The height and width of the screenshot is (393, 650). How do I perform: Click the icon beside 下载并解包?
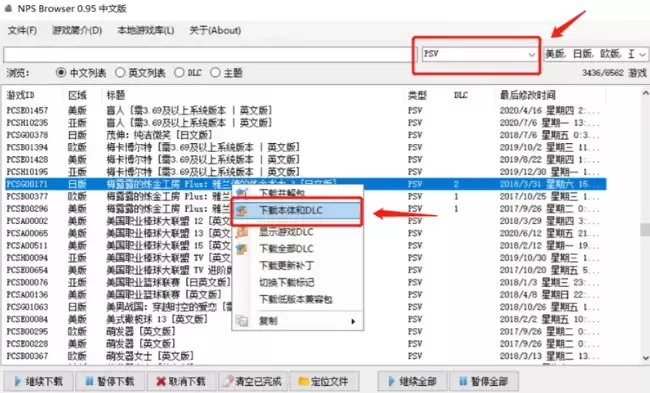(x=242, y=193)
